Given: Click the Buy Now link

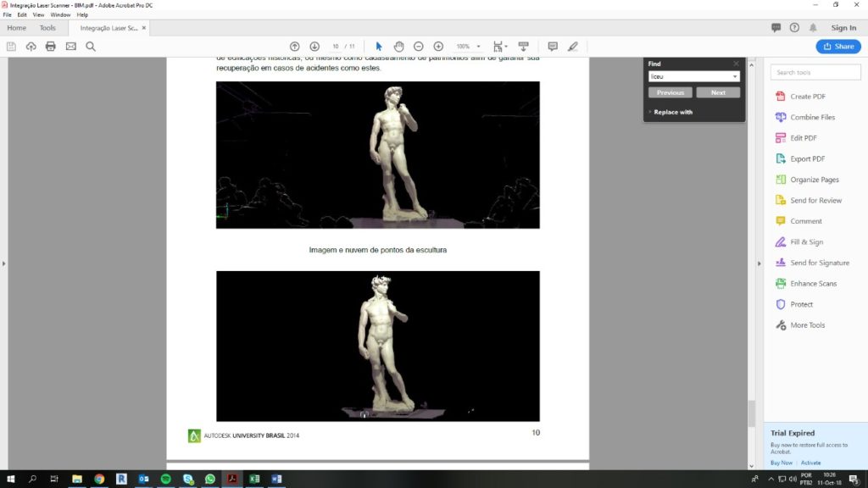Looking at the screenshot, I should tap(781, 463).
